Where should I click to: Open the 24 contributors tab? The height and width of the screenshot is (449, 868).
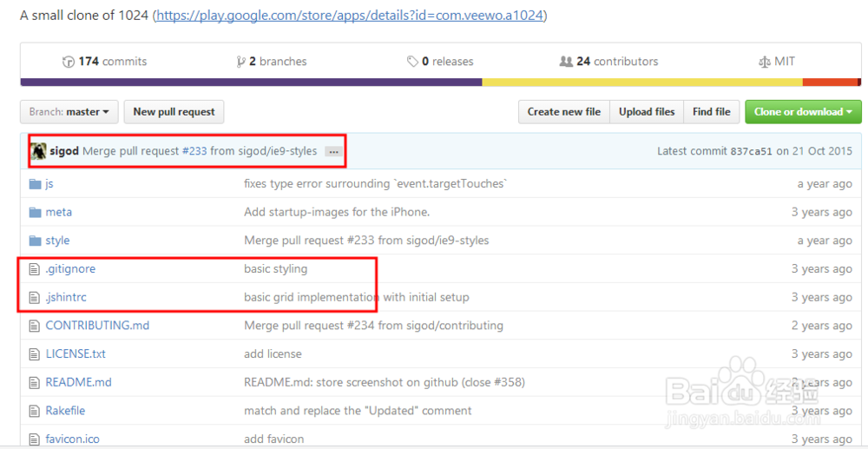coord(616,62)
